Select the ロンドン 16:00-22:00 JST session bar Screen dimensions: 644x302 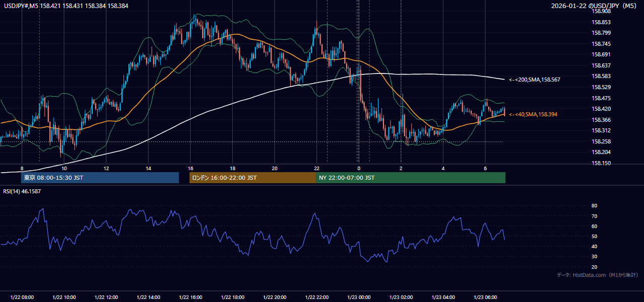coord(252,178)
